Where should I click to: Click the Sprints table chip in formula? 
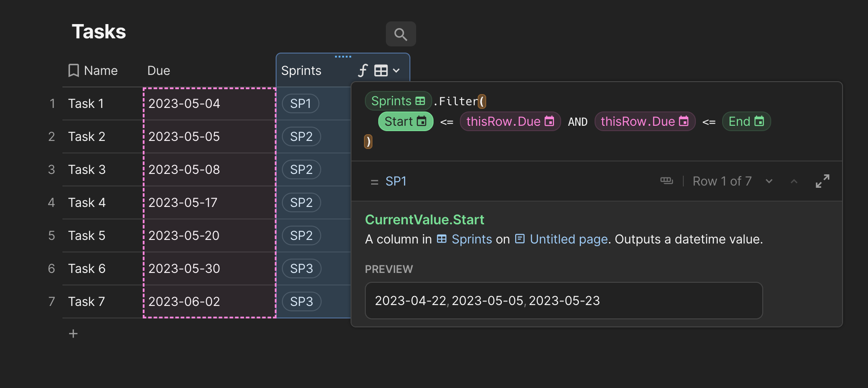[398, 101]
